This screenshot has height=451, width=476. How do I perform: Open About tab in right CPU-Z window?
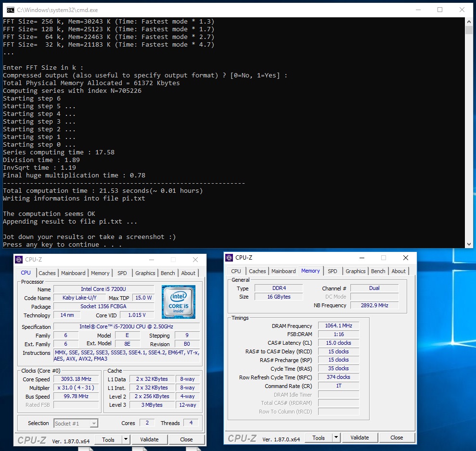pyautogui.click(x=399, y=271)
